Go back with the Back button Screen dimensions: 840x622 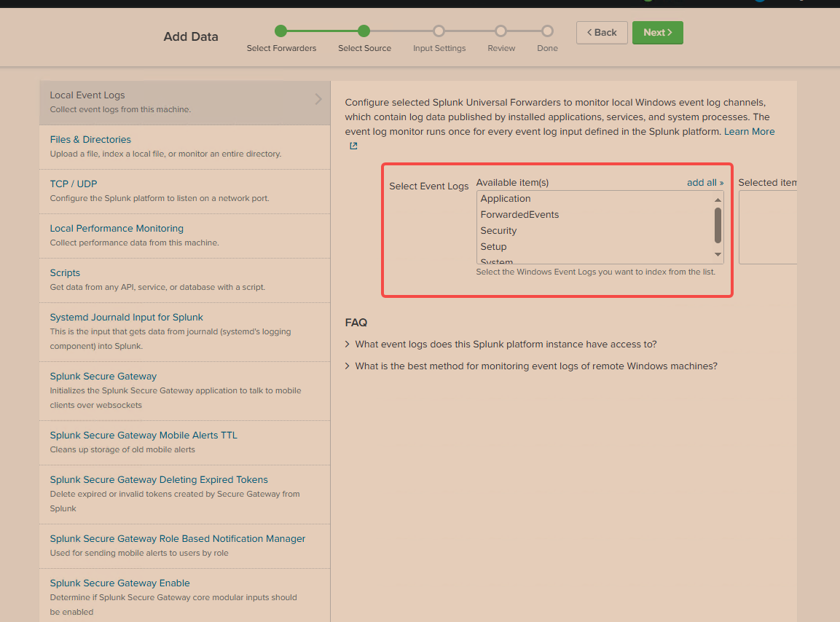click(602, 33)
